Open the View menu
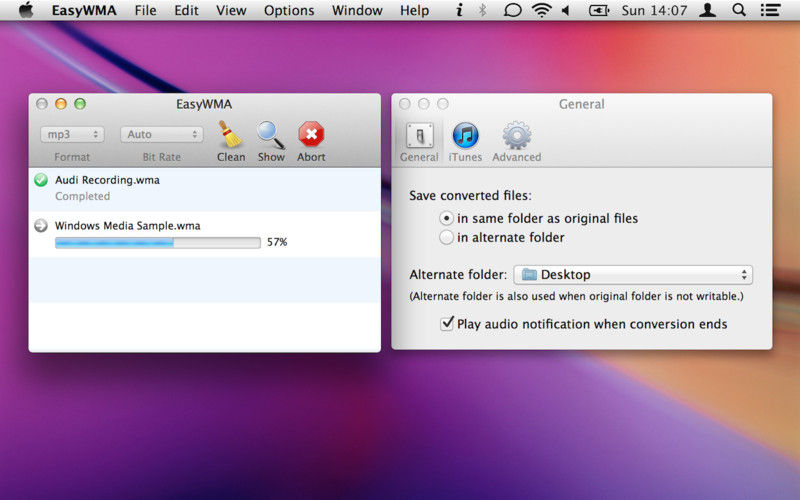The width and height of the screenshot is (800, 500). click(231, 10)
